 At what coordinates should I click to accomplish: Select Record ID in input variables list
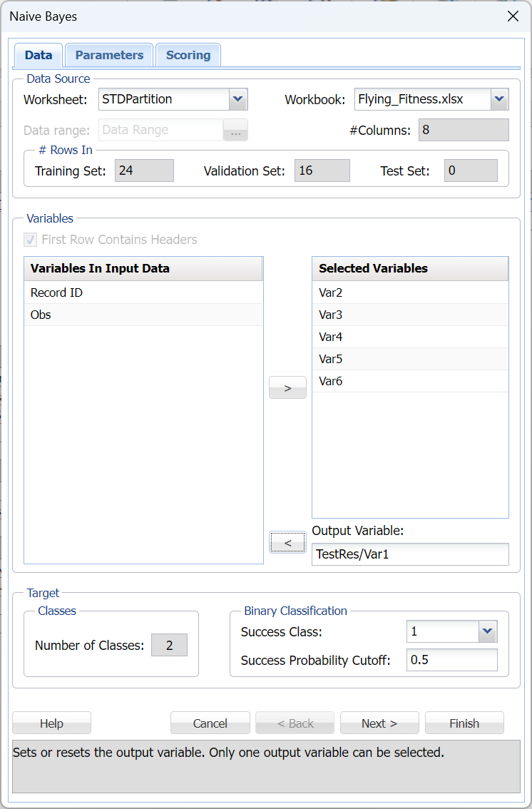pos(143,292)
